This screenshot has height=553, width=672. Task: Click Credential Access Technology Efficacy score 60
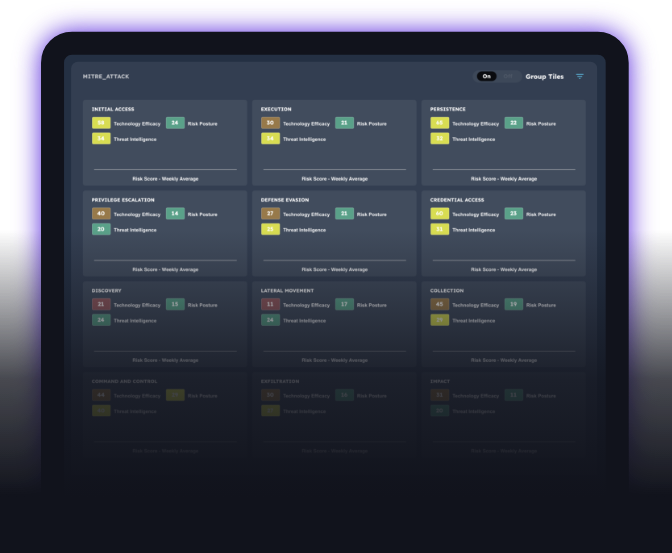coord(440,213)
